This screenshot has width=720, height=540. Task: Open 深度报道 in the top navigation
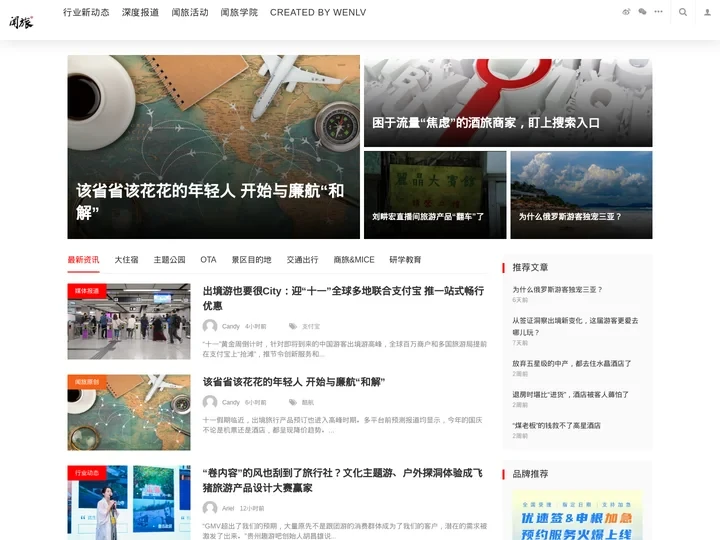coord(141,12)
